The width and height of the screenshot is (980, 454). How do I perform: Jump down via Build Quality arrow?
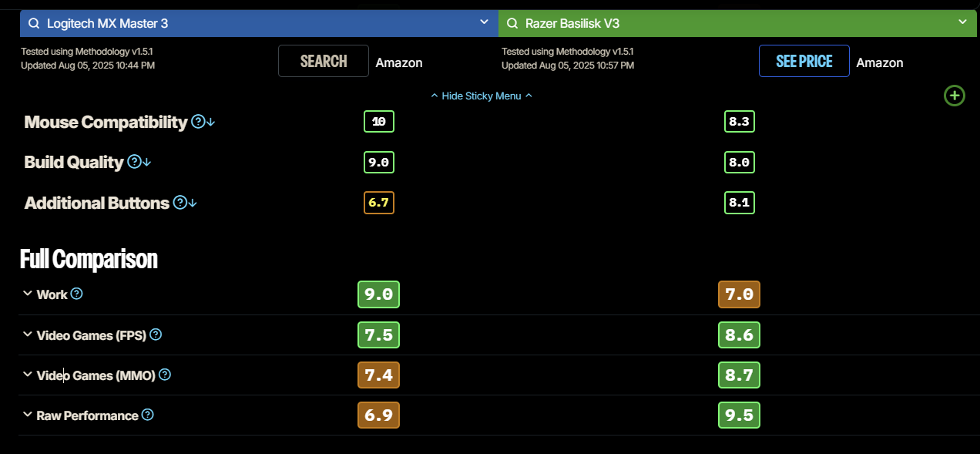147,162
